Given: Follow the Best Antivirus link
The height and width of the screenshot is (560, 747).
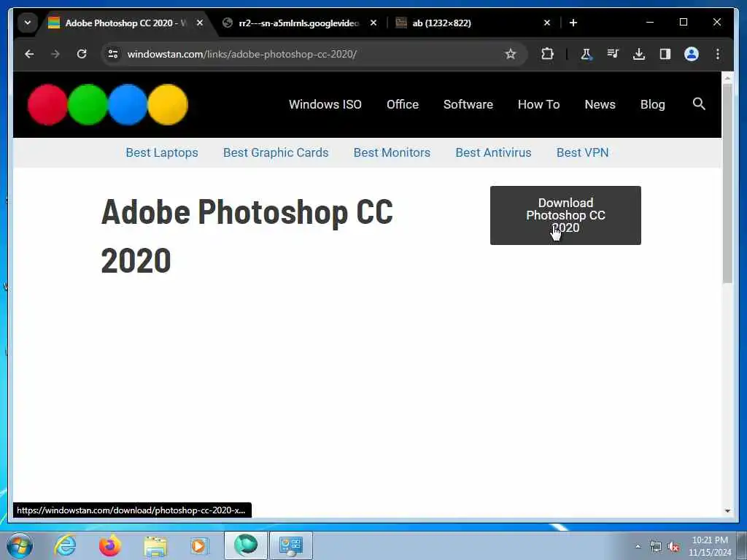Looking at the screenshot, I should coord(493,153).
